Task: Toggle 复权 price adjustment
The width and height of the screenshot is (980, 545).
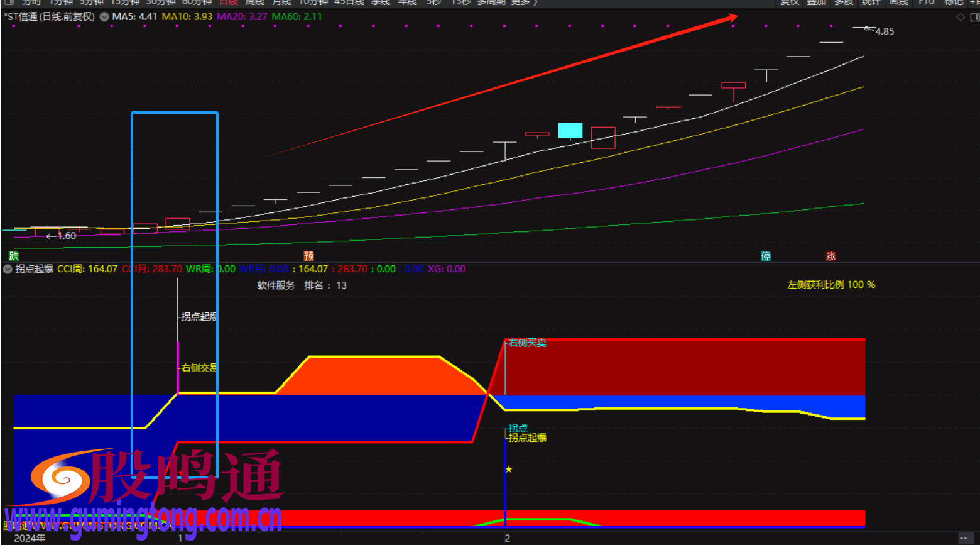Action: (789, 3)
